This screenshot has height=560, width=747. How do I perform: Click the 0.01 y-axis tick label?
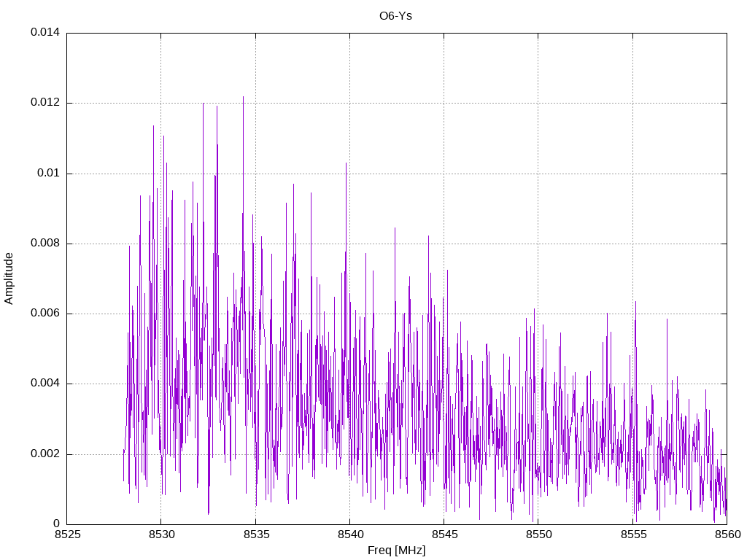49,173
